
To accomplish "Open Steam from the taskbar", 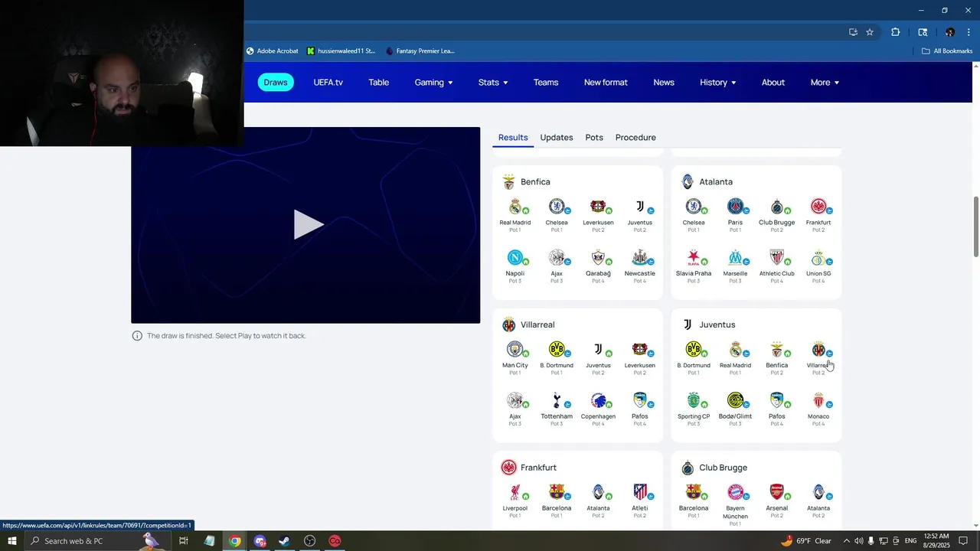I will coord(284,541).
